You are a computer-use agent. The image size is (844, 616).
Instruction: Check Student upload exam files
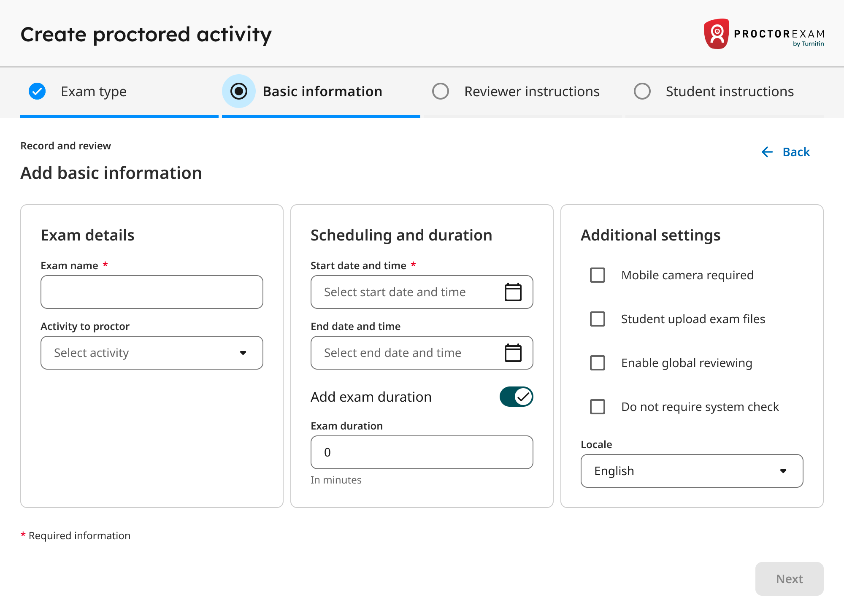(597, 319)
